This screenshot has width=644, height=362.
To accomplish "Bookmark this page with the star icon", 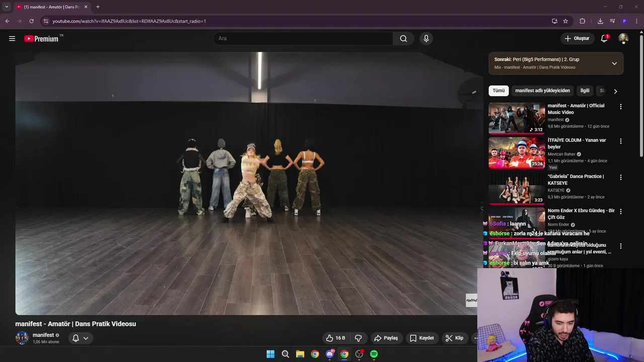I will 566,21.
